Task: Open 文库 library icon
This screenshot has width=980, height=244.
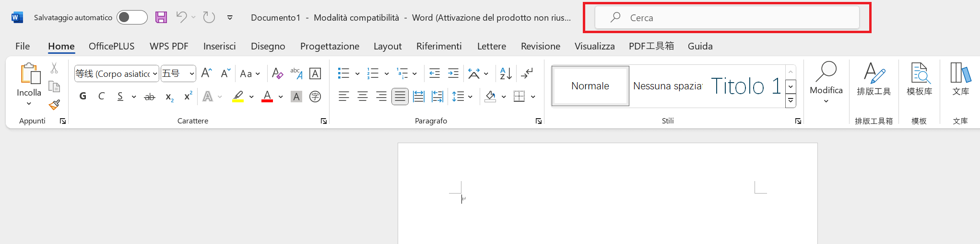Action: coord(960,79)
